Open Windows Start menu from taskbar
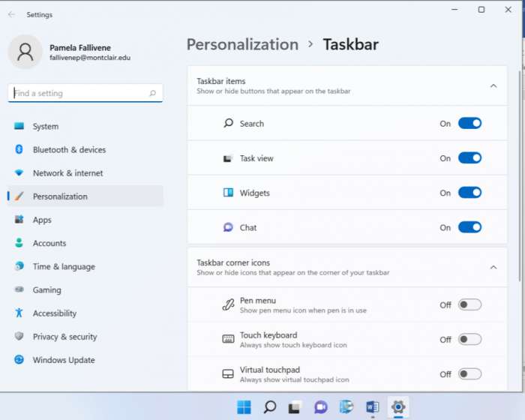Viewport: 525px width, 420px height. tap(244, 407)
